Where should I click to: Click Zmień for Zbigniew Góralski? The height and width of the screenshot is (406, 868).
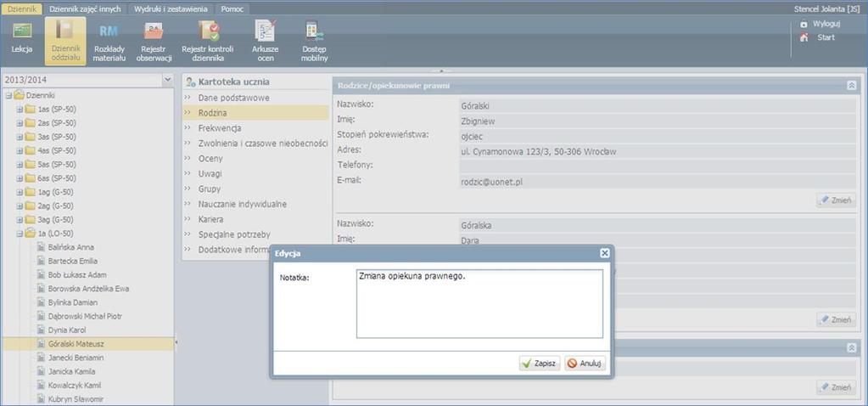point(836,200)
